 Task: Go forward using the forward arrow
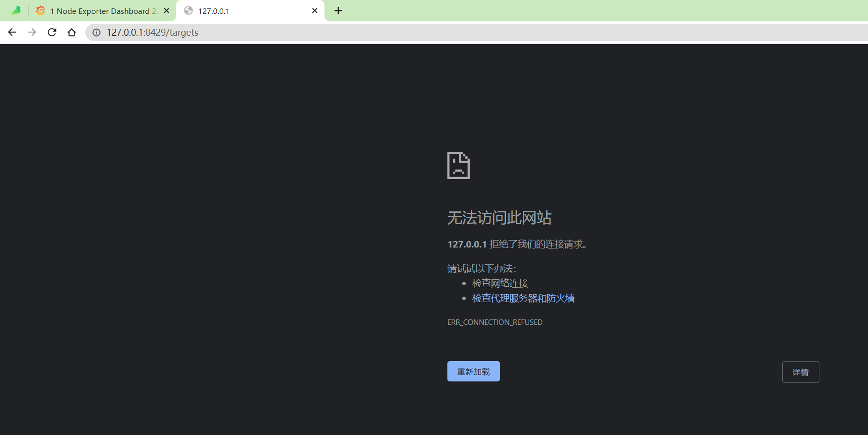32,32
